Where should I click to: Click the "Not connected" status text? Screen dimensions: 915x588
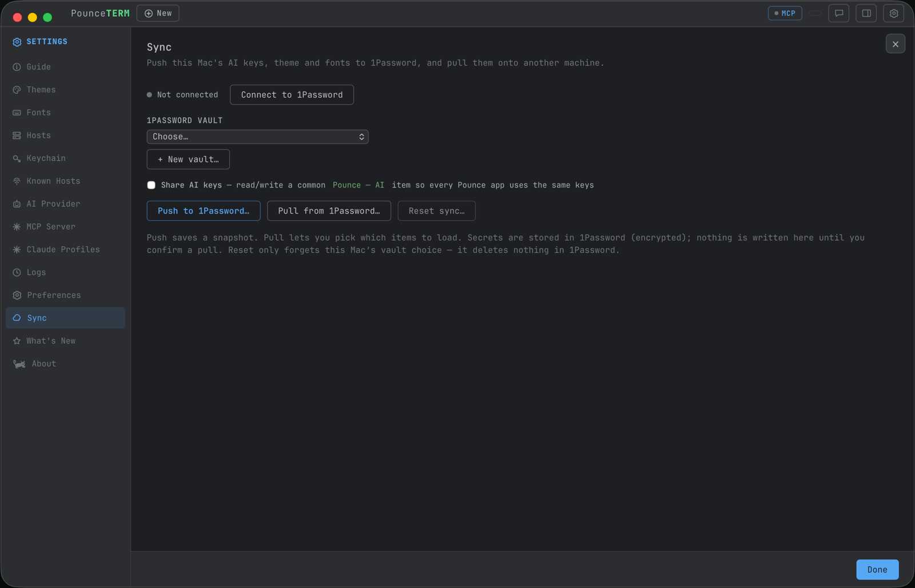(188, 95)
